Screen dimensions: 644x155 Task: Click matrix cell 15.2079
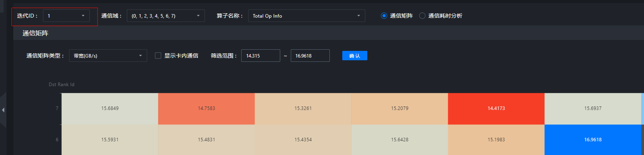(400, 108)
